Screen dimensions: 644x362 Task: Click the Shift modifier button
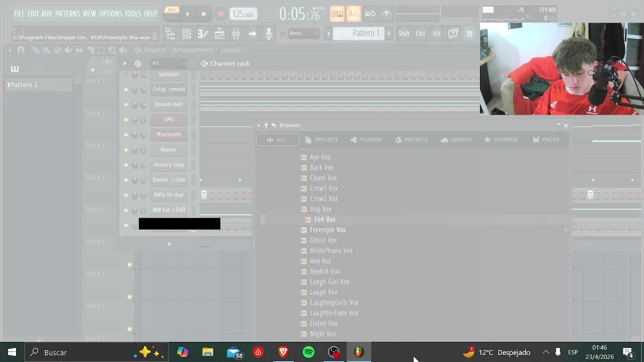pyautogui.click(x=404, y=34)
